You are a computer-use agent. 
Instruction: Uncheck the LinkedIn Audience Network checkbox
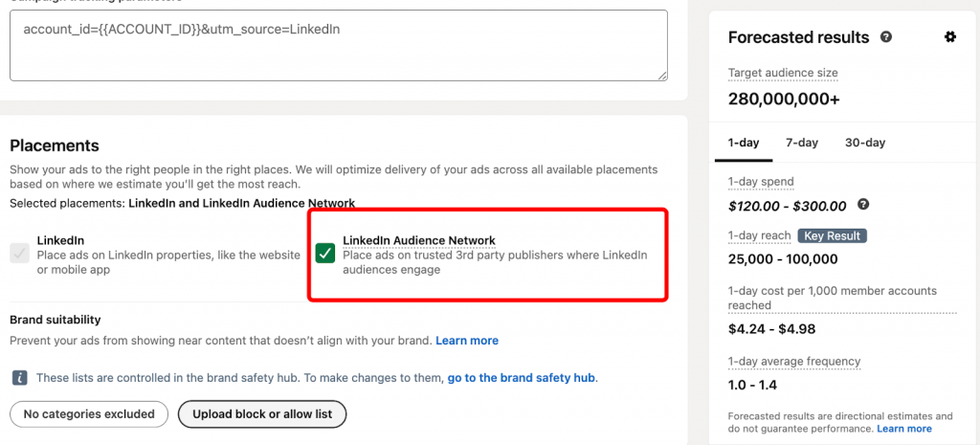tap(325, 254)
